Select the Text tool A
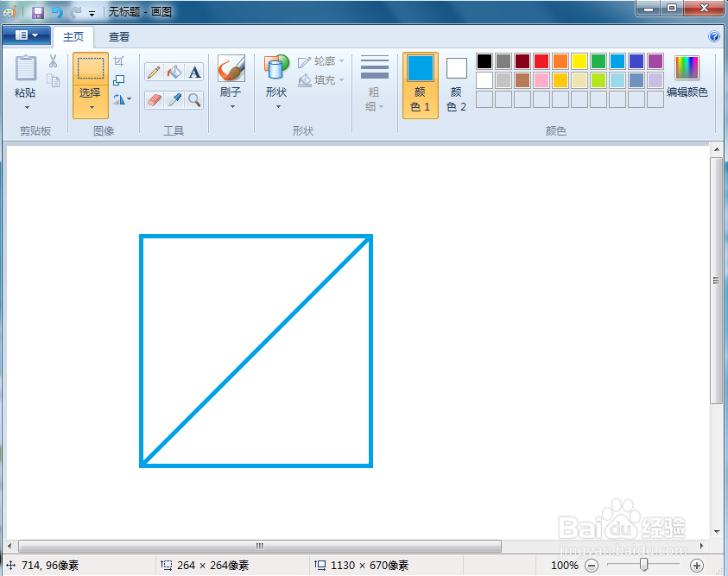The image size is (728, 576). [194, 72]
